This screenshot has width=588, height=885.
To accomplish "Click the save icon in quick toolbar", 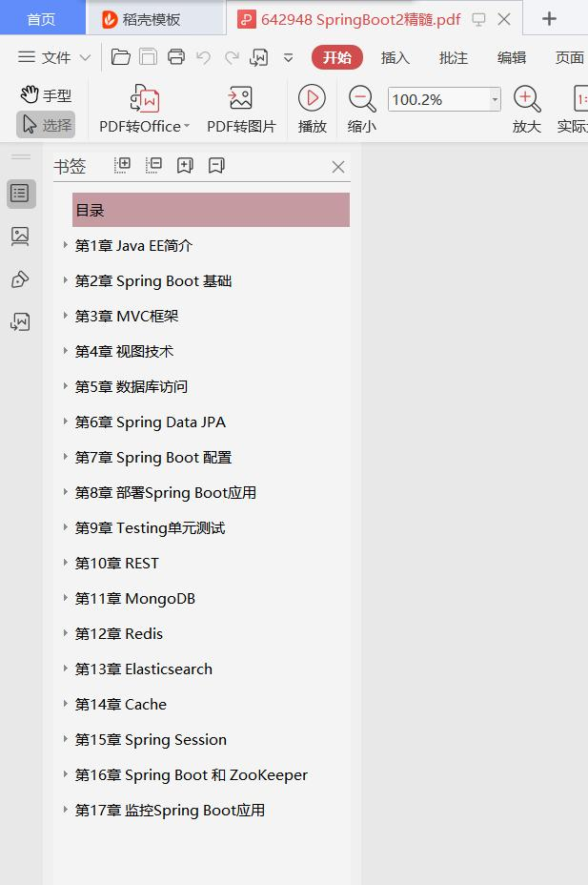I will click(148, 57).
